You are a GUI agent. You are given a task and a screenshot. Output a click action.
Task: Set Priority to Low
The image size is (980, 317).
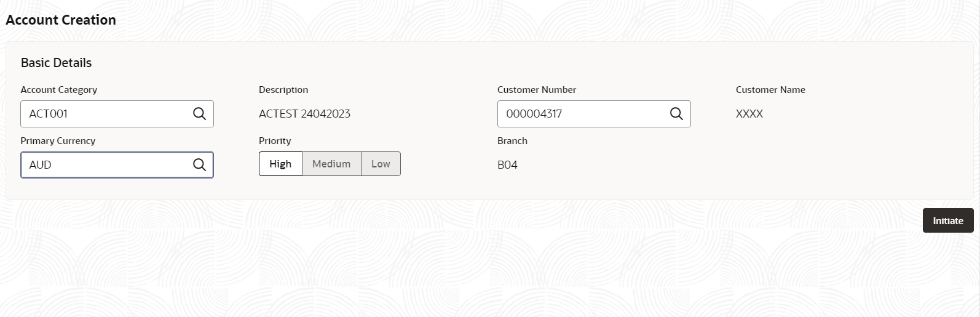(x=381, y=164)
